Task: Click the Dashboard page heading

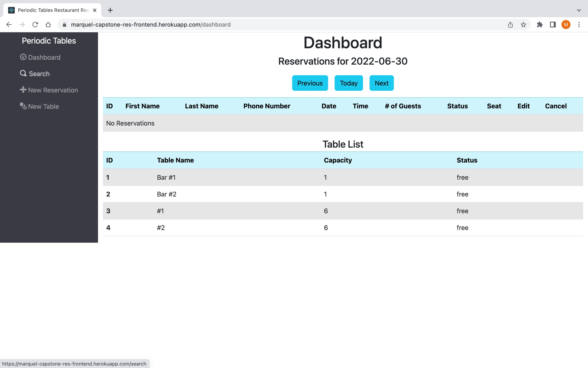Action: coord(343,43)
